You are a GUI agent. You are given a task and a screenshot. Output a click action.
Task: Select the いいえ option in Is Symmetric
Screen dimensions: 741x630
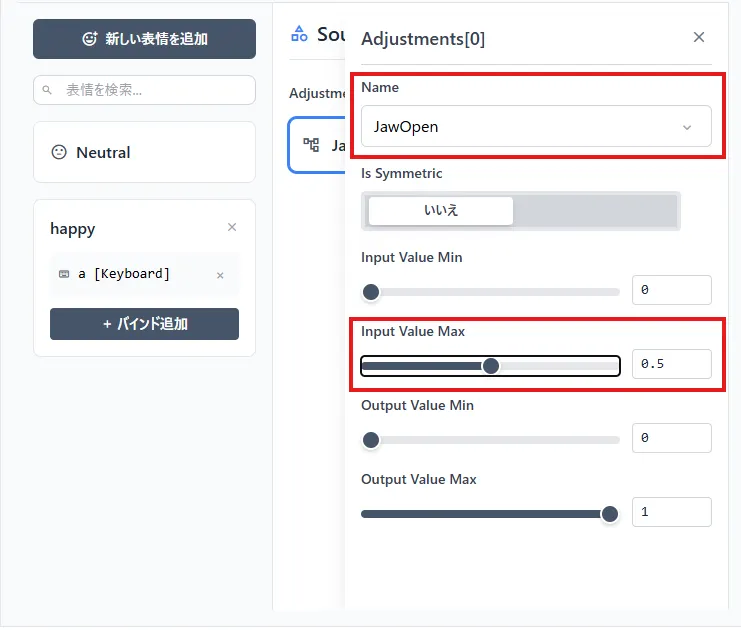click(x=441, y=211)
